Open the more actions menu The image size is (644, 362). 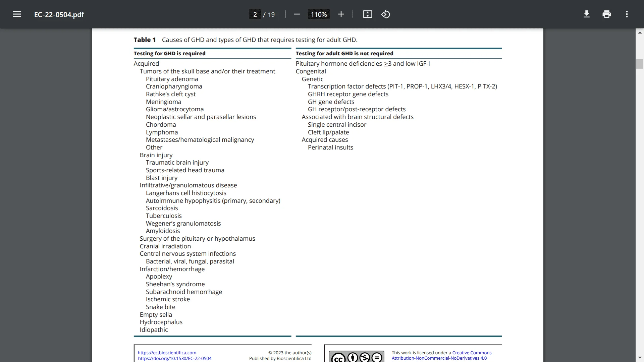627,14
